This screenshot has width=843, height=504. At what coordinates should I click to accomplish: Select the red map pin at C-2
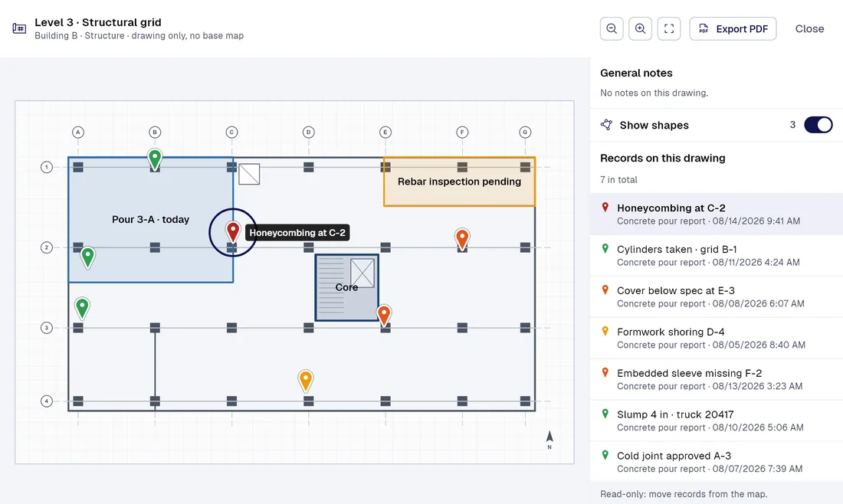(x=233, y=232)
